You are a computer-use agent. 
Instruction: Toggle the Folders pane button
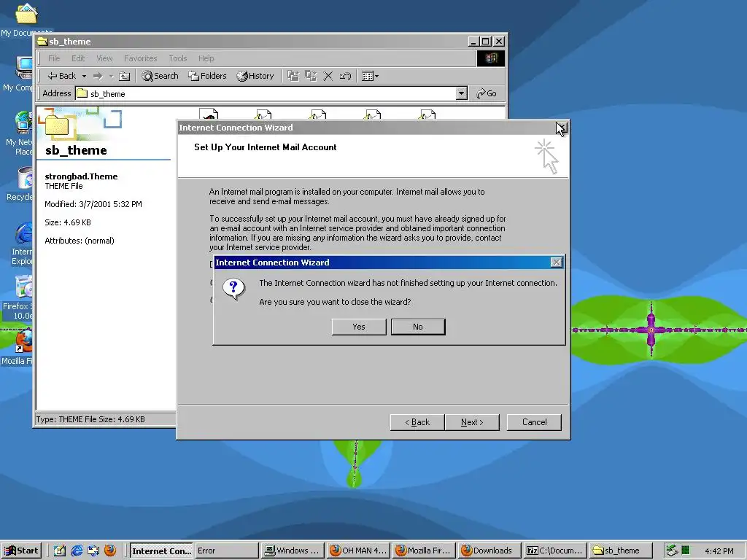tap(207, 76)
